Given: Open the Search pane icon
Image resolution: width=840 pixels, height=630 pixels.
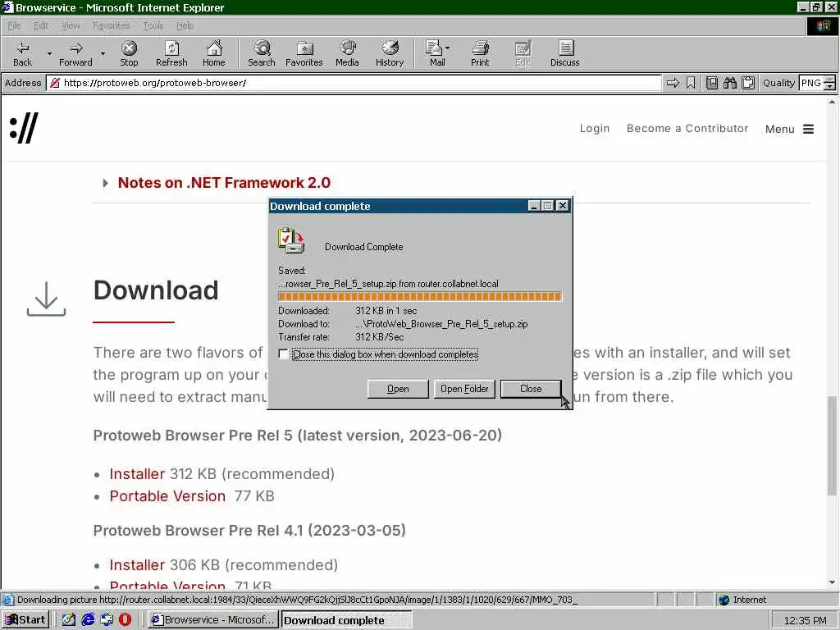Looking at the screenshot, I should (262, 53).
